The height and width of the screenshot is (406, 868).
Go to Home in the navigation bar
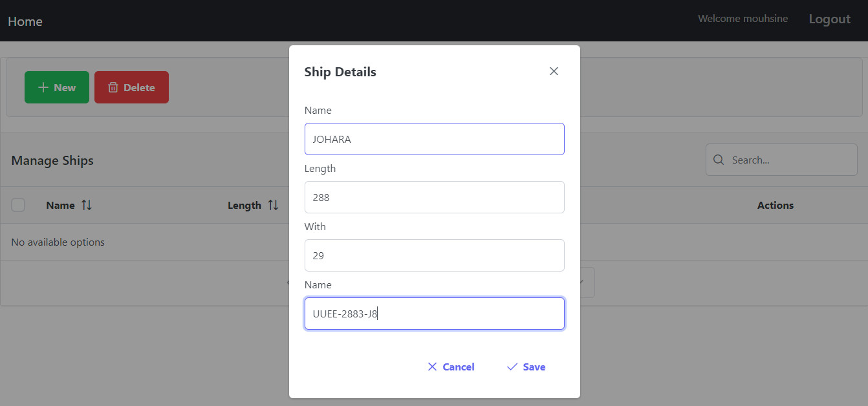[x=25, y=21]
